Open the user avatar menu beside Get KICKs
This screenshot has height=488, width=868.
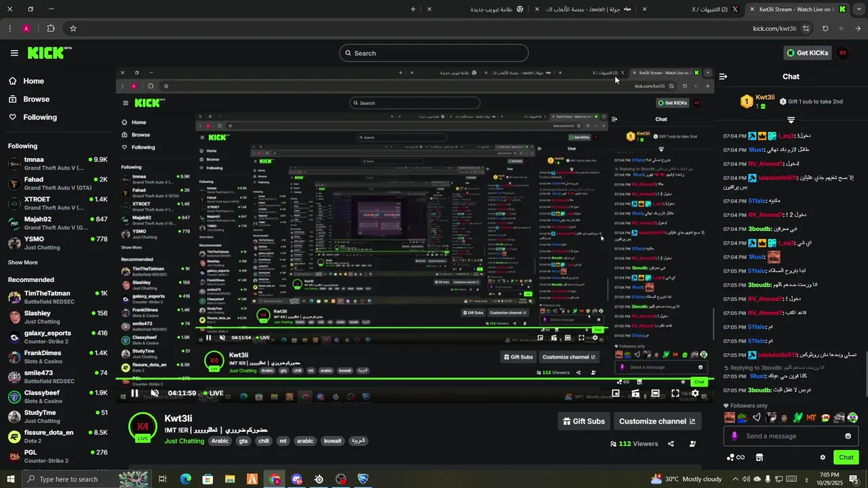pos(843,53)
